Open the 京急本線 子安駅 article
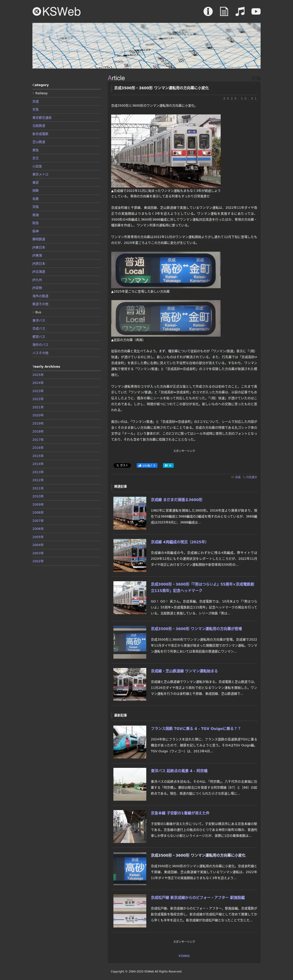The image size is (293, 980). [180, 813]
